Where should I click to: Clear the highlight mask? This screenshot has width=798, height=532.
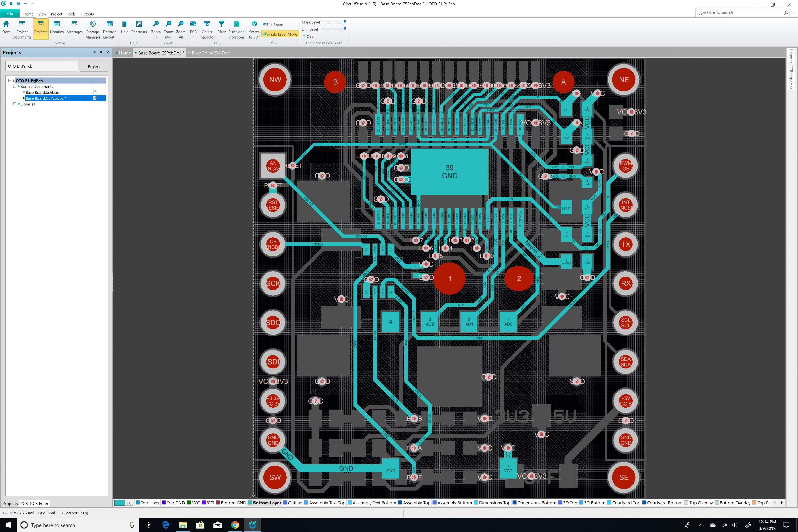tap(309, 37)
